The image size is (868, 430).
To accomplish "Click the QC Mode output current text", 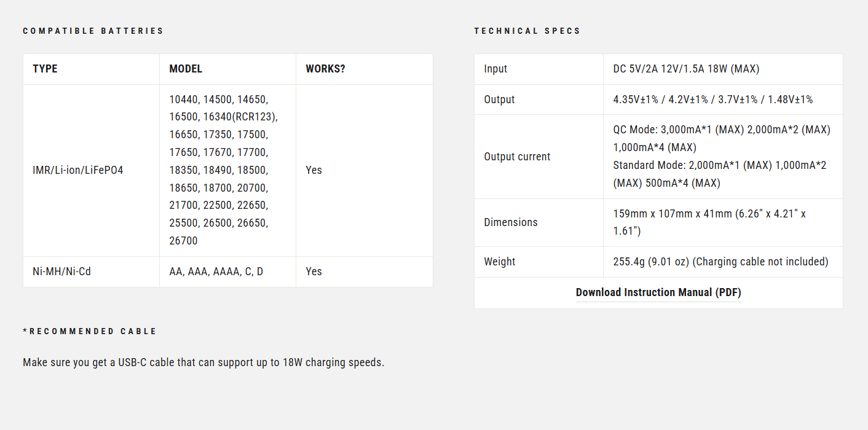I will (x=722, y=139).
